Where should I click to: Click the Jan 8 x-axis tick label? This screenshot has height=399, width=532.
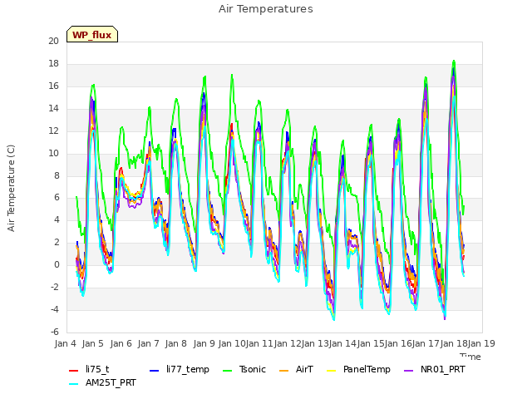click(x=175, y=343)
